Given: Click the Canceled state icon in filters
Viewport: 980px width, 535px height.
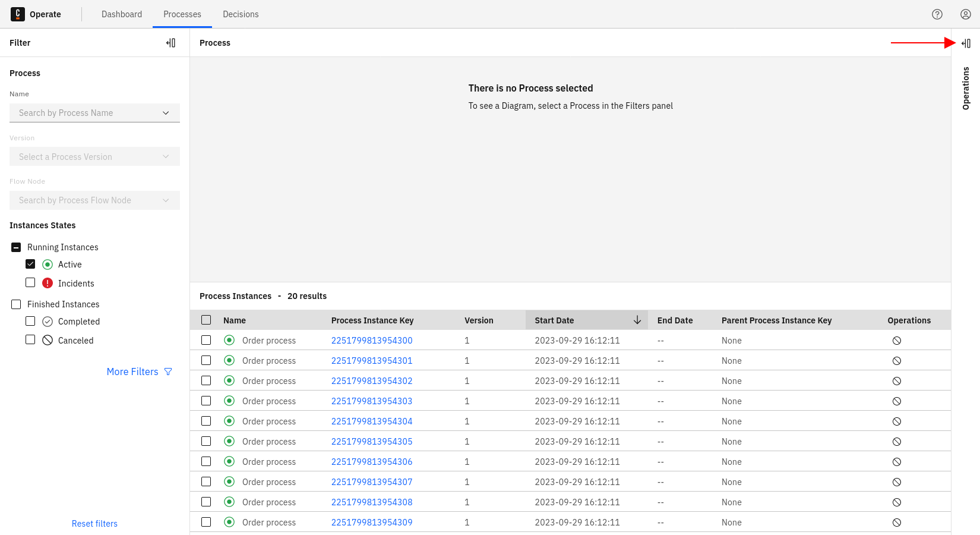Looking at the screenshot, I should pyautogui.click(x=48, y=340).
